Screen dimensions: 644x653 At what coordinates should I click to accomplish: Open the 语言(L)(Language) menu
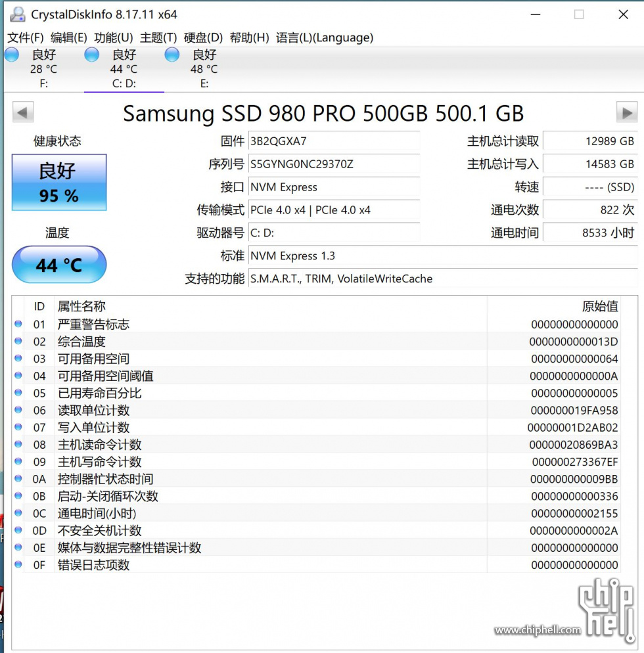pos(325,37)
